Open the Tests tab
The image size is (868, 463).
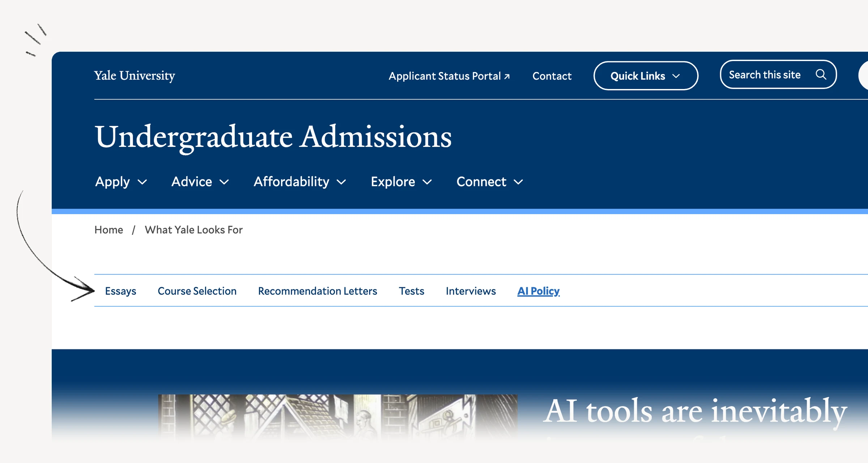tap(411, 291)
